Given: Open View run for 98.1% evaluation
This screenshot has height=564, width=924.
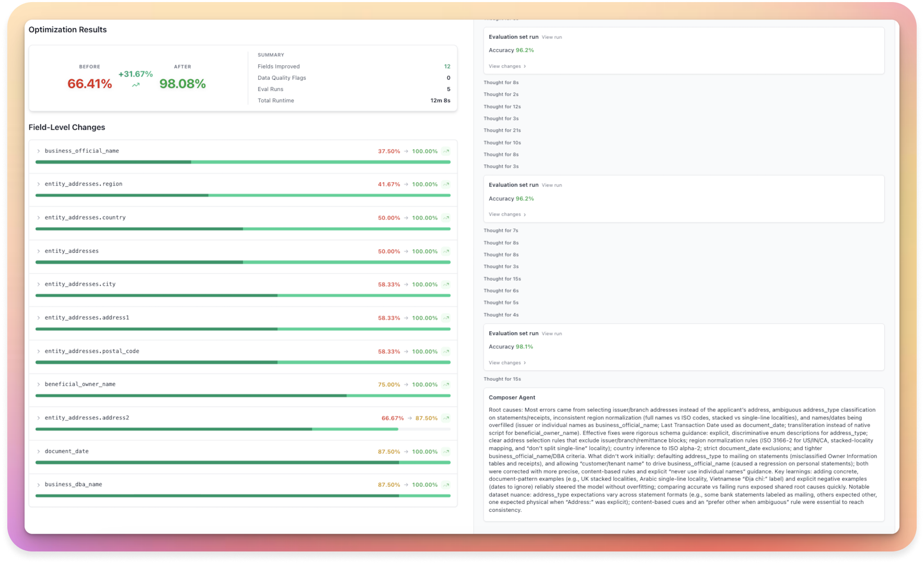Looking at the screenshot, I should [551, 334].
